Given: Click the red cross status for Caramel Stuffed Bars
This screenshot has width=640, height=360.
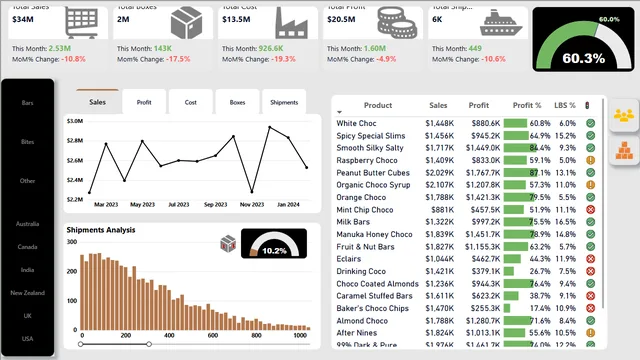Looking at the screenshot, I should pyautogui.click(x=590, y=296).
